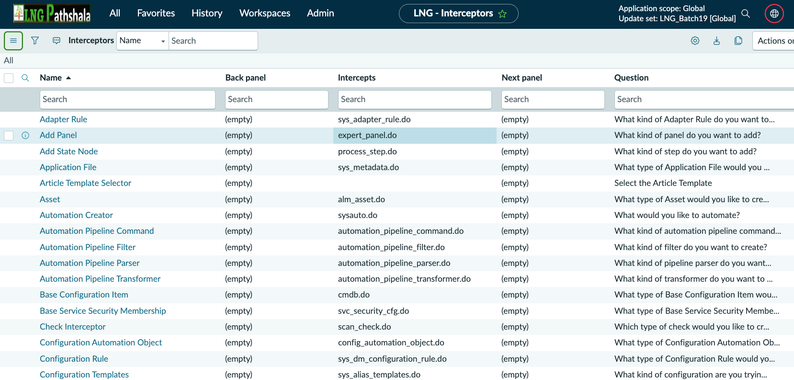Open Base Service Security Membership record
This screenshot has width=794, height=380.
point(103,311)
